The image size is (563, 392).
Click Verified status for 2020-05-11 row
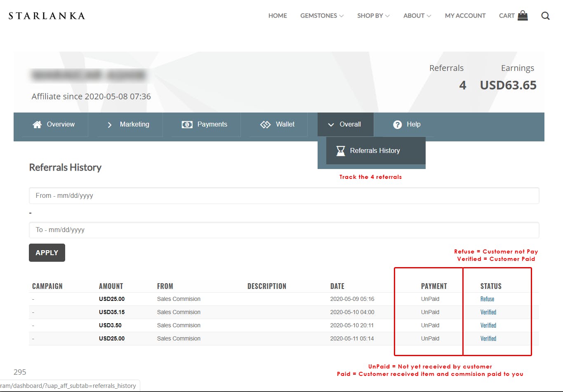pos(488,338)
